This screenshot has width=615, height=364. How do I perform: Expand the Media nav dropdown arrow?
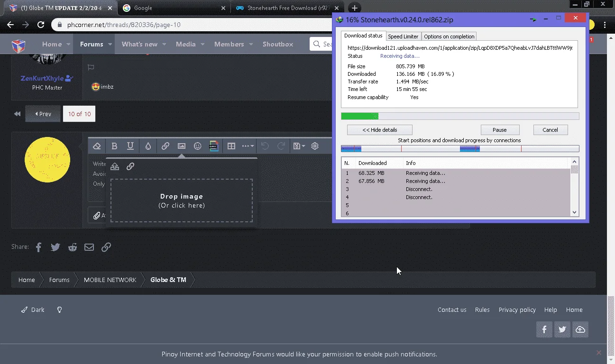(202, 44)
